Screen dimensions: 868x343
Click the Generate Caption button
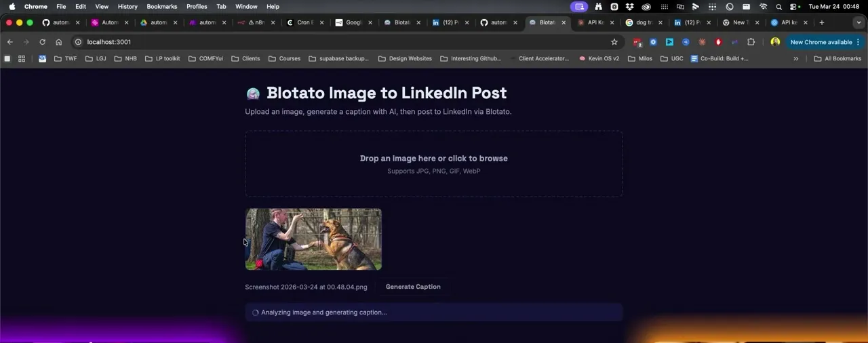(413, 287)
